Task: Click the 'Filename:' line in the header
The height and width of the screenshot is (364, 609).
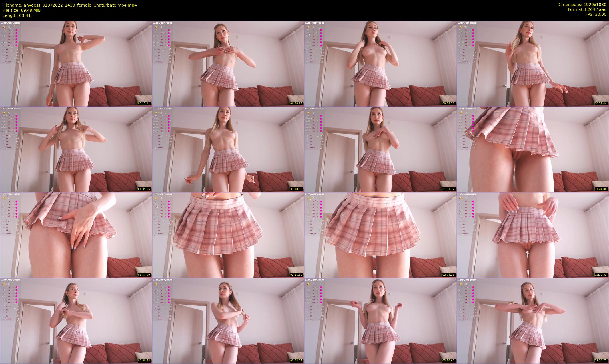Action: (69, 5)
